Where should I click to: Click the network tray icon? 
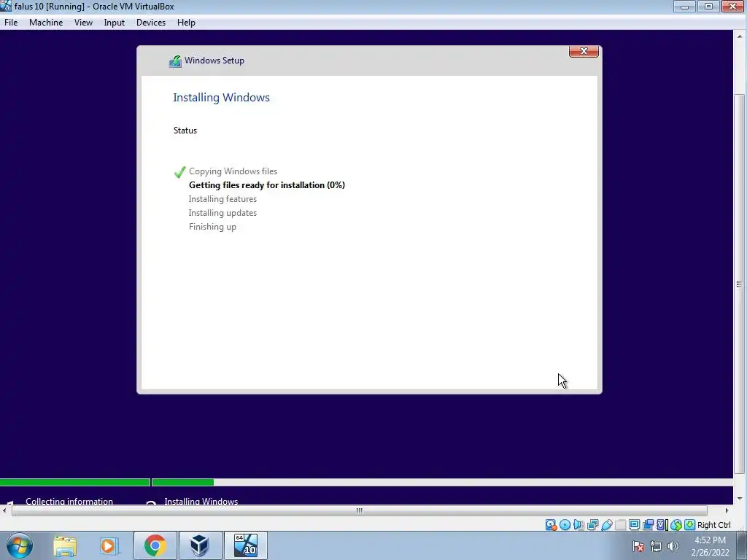pos(656,546)
